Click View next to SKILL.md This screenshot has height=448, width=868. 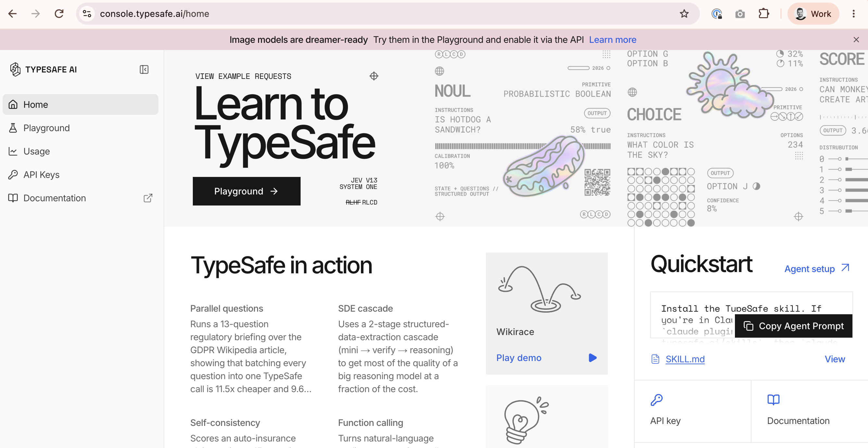(834, 359)
